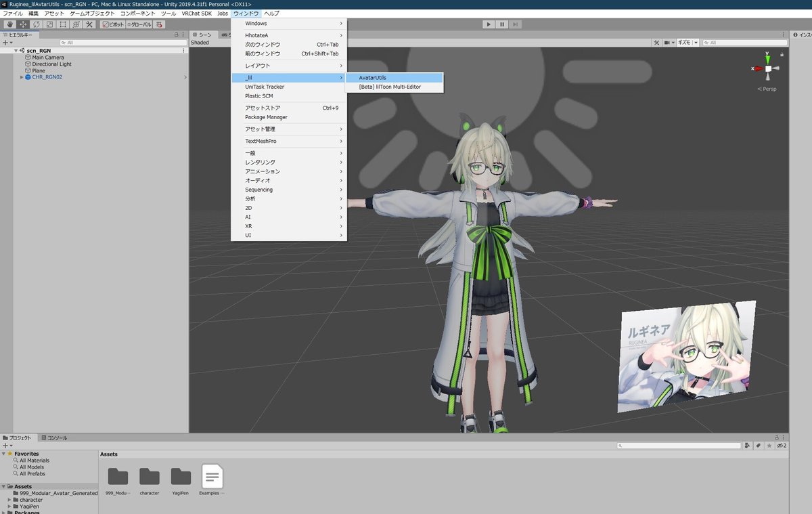812x514 pixels.
Task: Click Plastic SCM in the menu
Action: tap(289, 96)
